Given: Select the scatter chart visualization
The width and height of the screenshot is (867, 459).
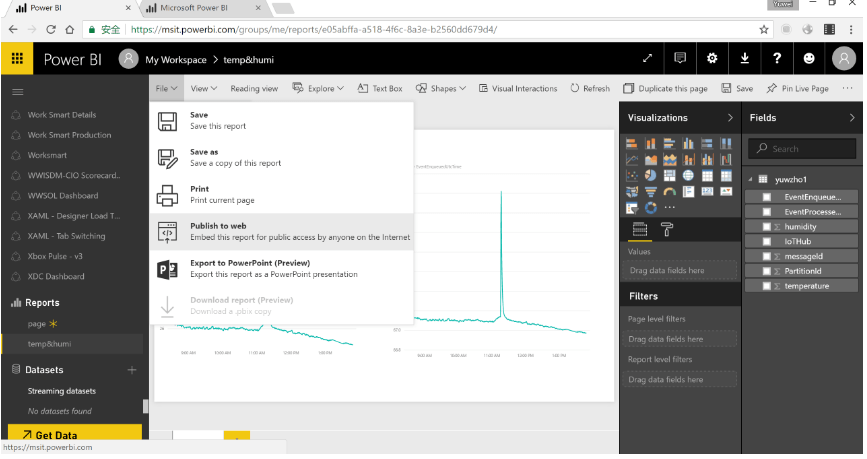Looking at the screenshot, I should (632, 176).
